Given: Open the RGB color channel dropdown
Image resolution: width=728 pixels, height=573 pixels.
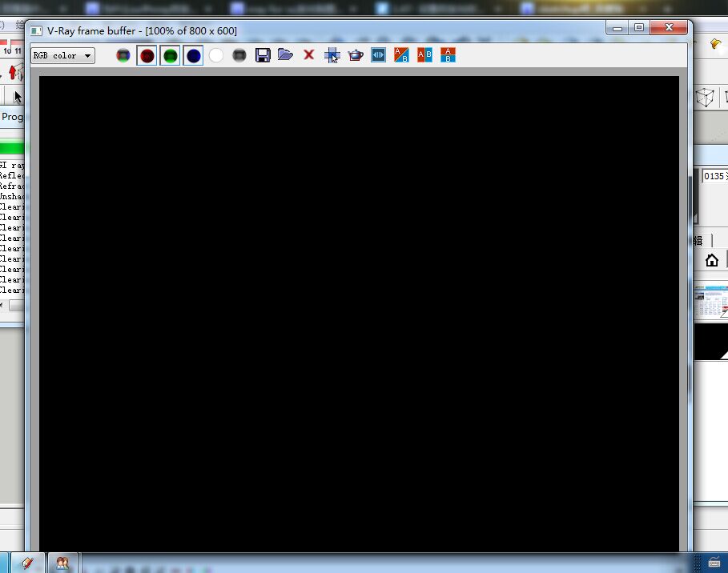Looking at the screenshot, I should click(62, 56).
